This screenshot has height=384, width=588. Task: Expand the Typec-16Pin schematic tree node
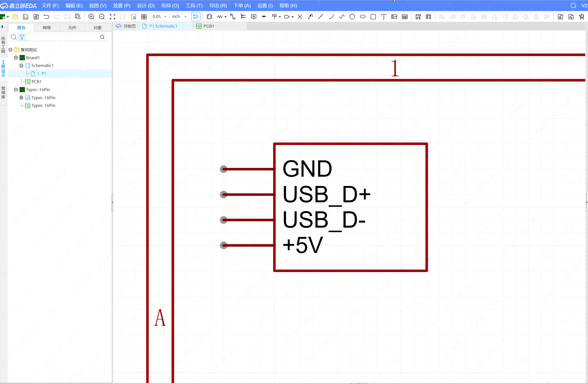[x=21, y=98]
